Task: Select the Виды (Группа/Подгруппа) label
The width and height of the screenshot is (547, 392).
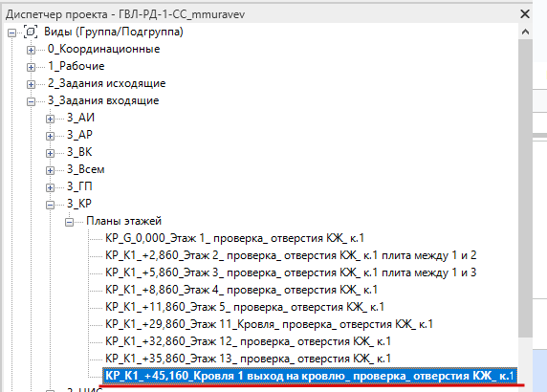Action: point(114,32)
